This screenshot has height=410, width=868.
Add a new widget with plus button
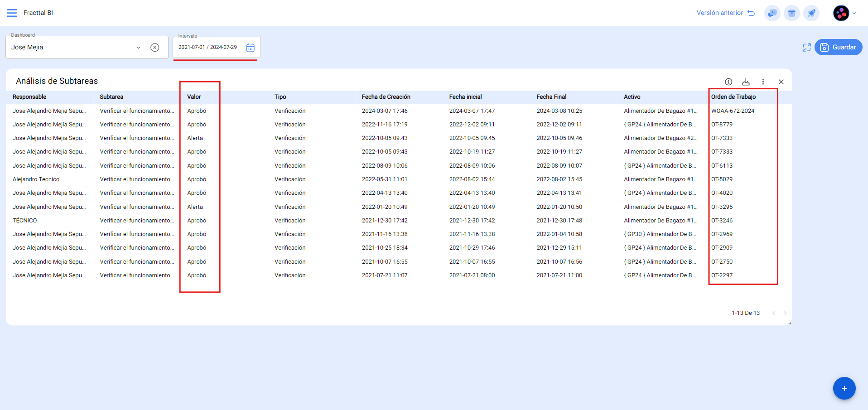(844, 388)
